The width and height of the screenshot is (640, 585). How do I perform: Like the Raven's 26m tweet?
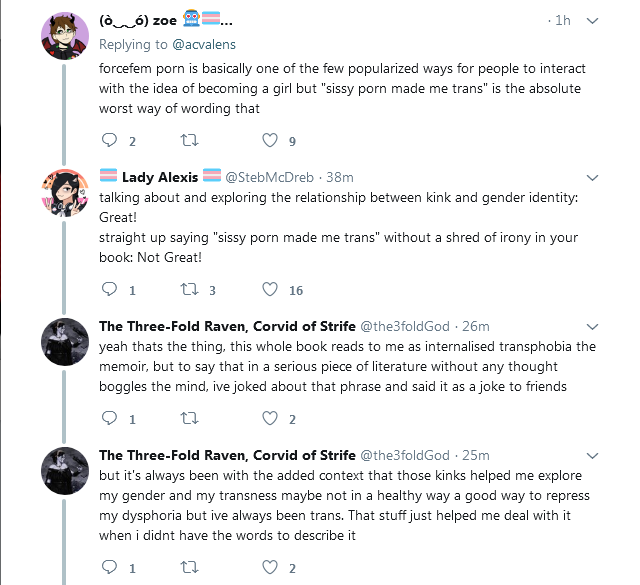point(269,419)
